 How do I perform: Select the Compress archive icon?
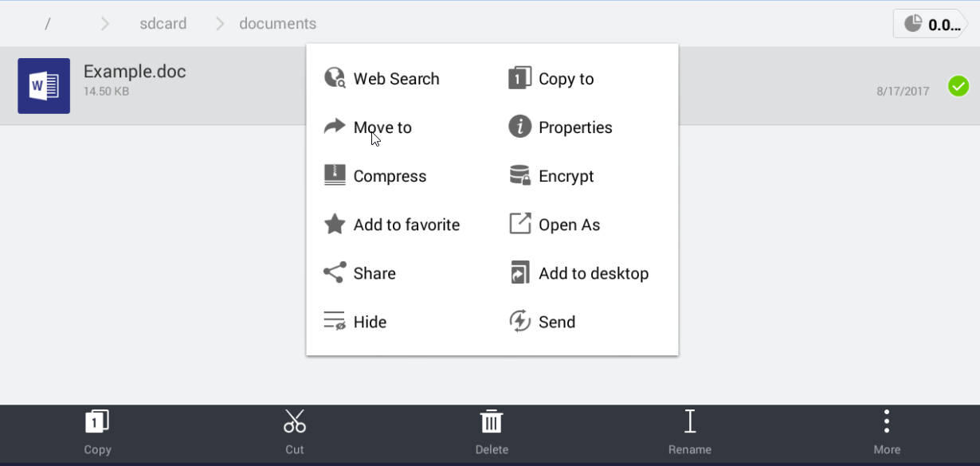click(x=335, y=175)
